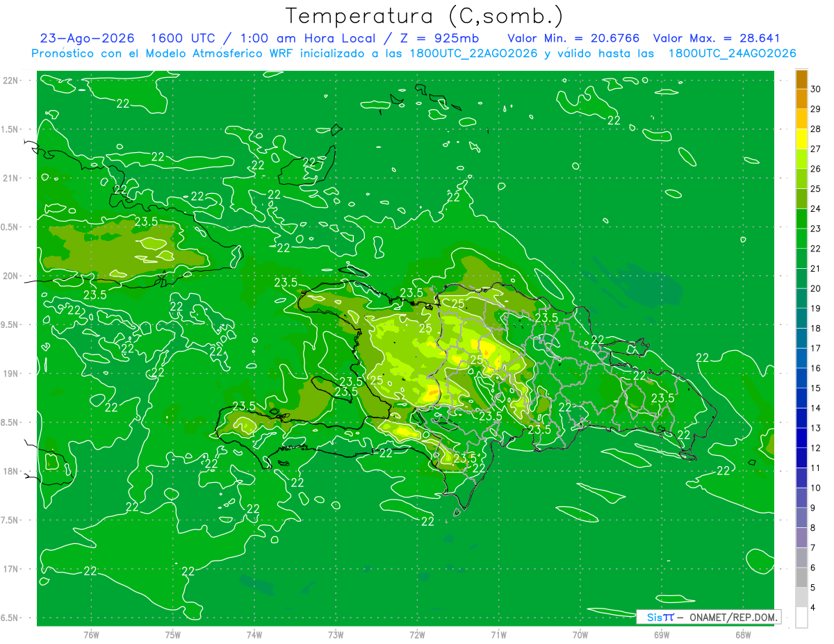This screenshot has width=834, height=644.
Task: Click the title "Temperatura (C,somb.)"
Action: pyautogui.click(x=424, y=16)
